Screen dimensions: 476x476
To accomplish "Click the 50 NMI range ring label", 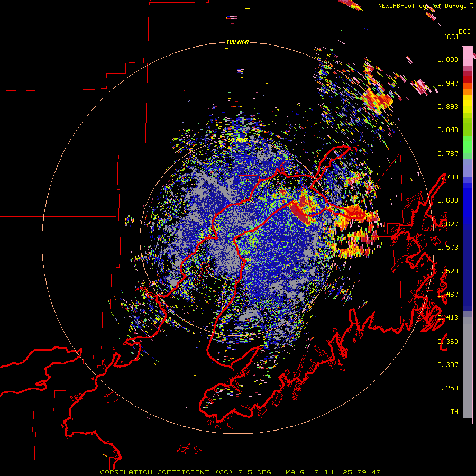I will [237, 140].
